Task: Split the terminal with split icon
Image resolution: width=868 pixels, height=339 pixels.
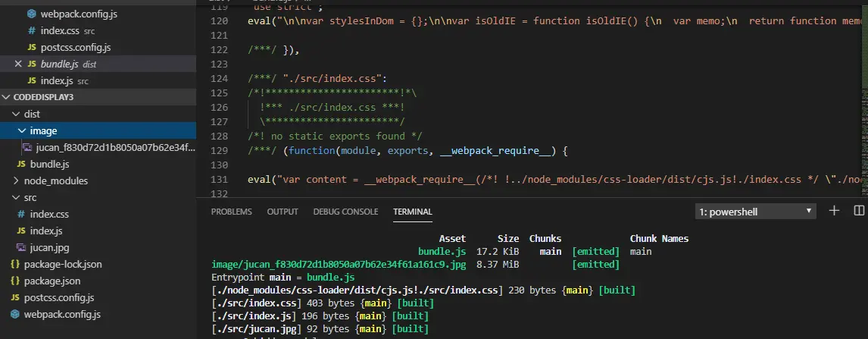Action: coord(859,211)
